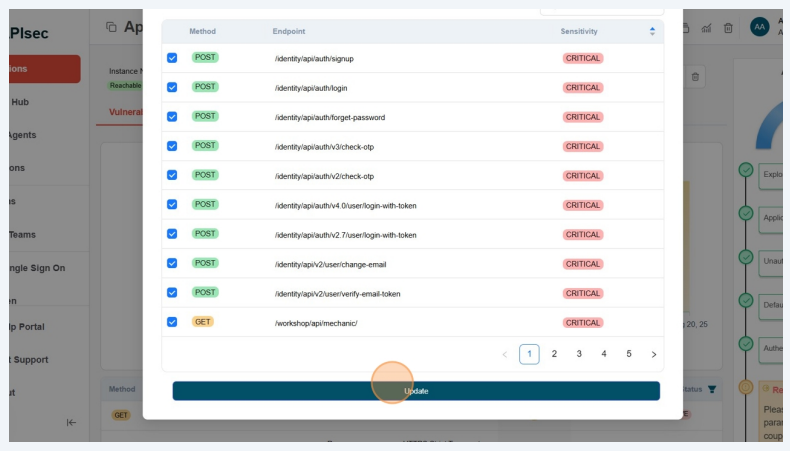The width and height of the screenshot is (790, 451).
Task: Go to page 2 in pagination
Action: (554, 354)
